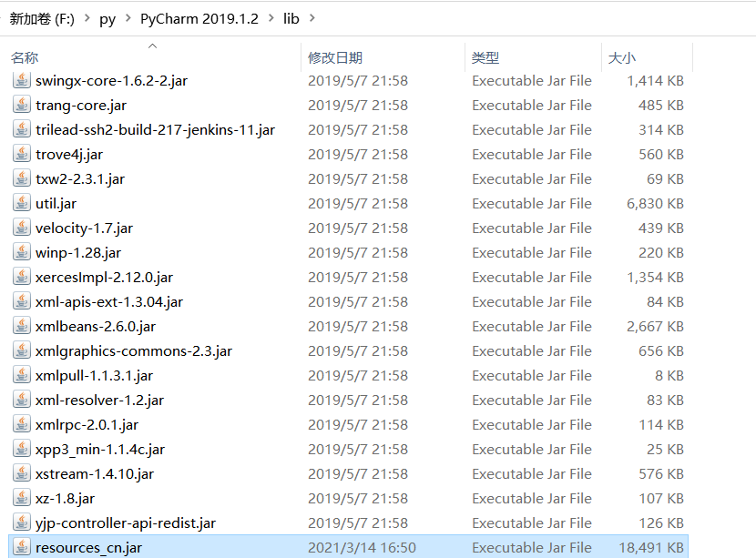Screen dimensions: 756x558
Task: Click the jar icon of txw2-2.3.1.jar
Action: click(x=22, y=178)
